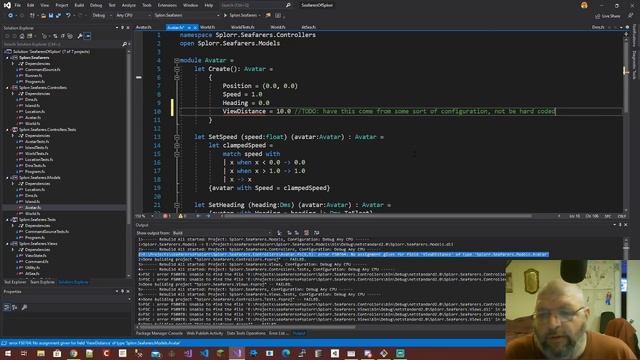The height and width of the screenshot is (360, 640).
Task: Toggle Alphabetical sort in Properties panel
Action: coord(15,307)
